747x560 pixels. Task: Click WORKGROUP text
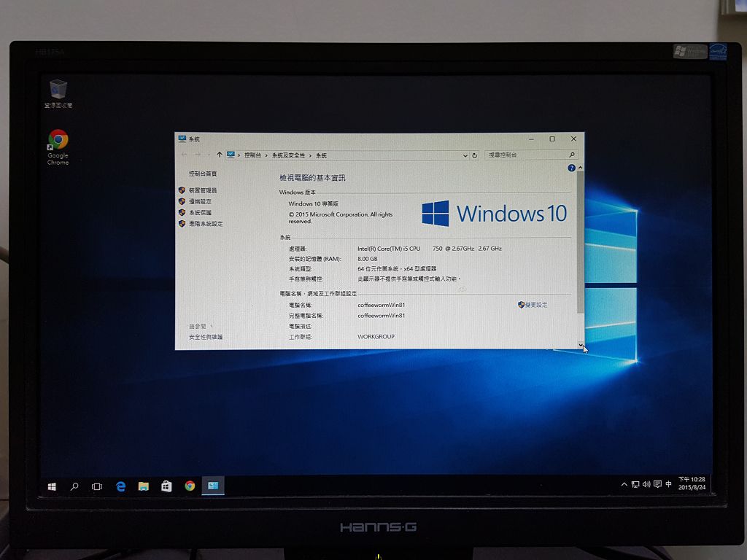pos(376,337)
